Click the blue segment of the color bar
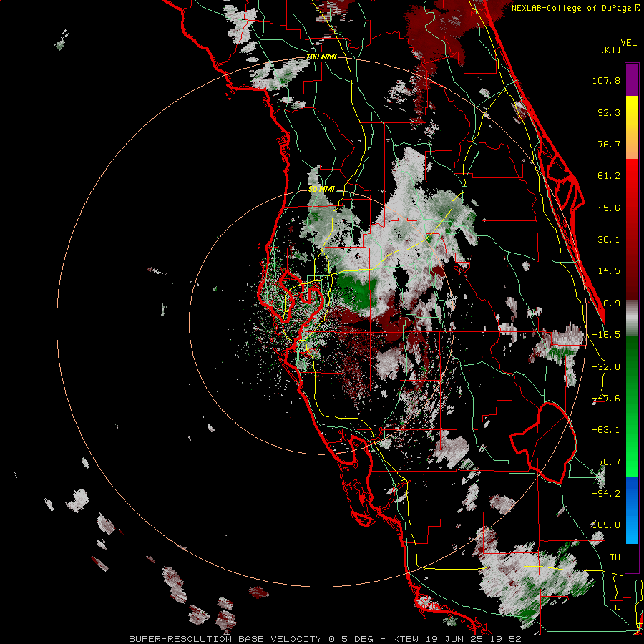This screenshot has width=644, height=644. point(632,510)
